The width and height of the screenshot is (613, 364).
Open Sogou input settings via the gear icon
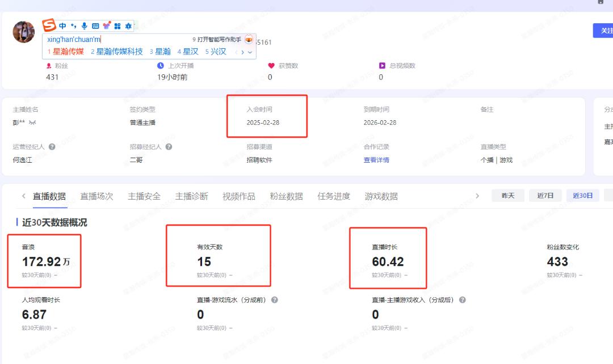click(x=128, y=26)
